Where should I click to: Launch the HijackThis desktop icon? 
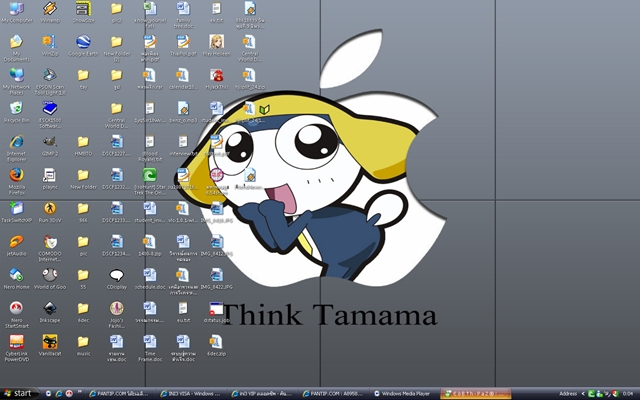pyautogui.click(x=217, y=79)
